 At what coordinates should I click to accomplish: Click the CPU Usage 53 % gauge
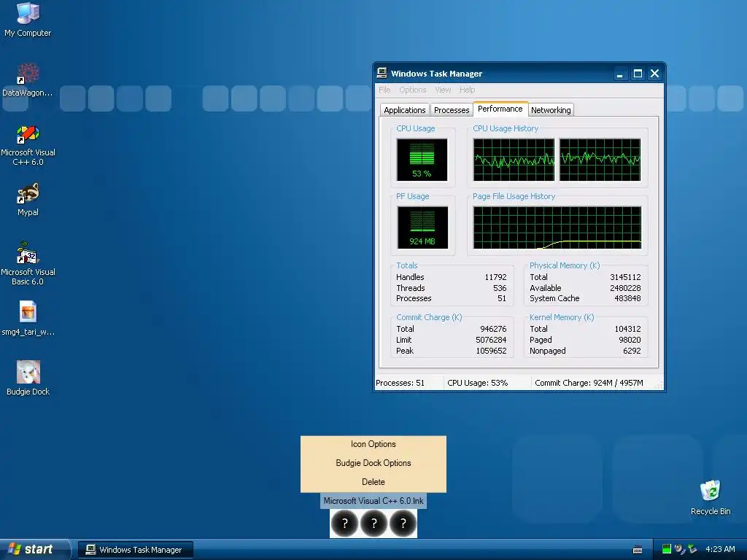(422, 160)
